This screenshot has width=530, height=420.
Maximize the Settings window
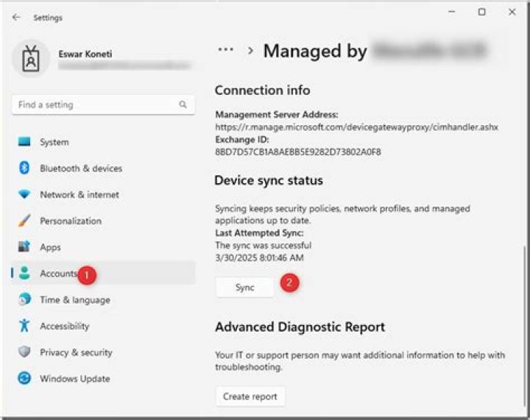tap(481, 13)
